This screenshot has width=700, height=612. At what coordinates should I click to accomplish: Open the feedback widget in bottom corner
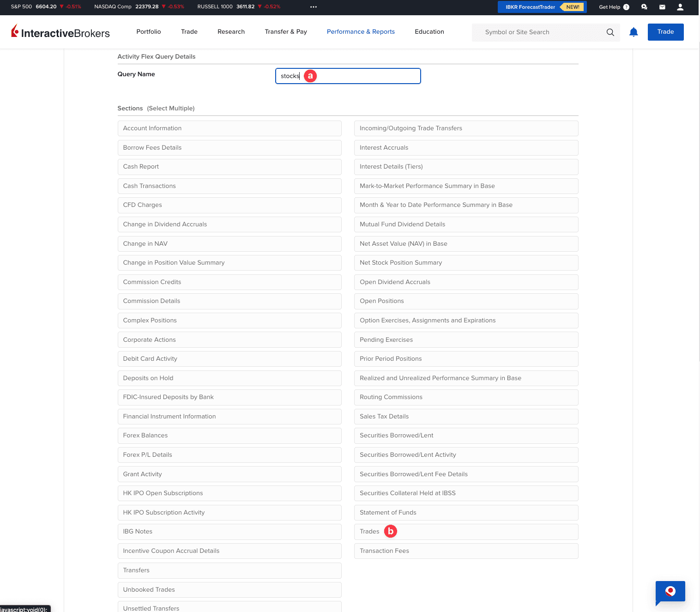click(x=670, y=592)
